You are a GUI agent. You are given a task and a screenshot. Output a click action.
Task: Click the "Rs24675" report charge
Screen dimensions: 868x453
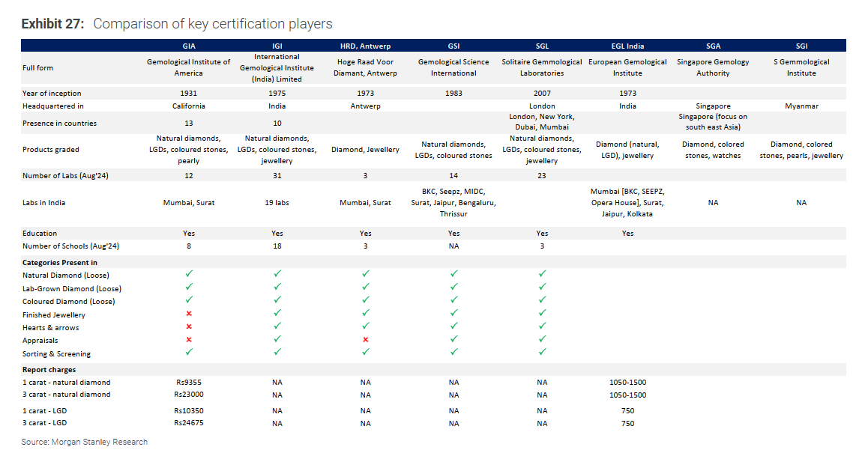[x=189, y=423]
